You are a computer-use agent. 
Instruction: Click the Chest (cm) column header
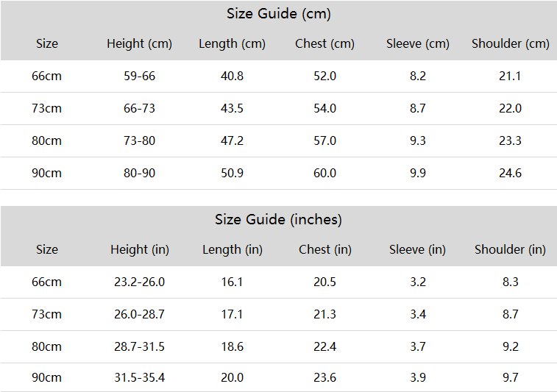tap(324, 44)
